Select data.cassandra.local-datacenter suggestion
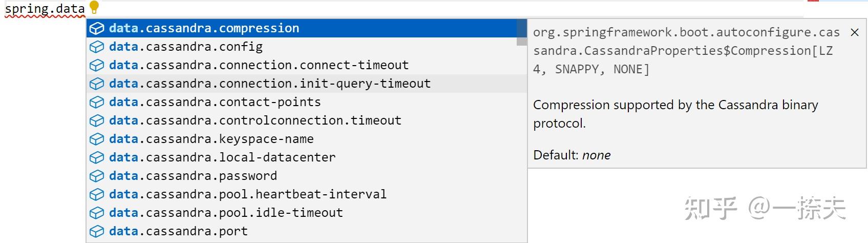The width and height of the screenshot is (868, 243). [x=306, y=157]
